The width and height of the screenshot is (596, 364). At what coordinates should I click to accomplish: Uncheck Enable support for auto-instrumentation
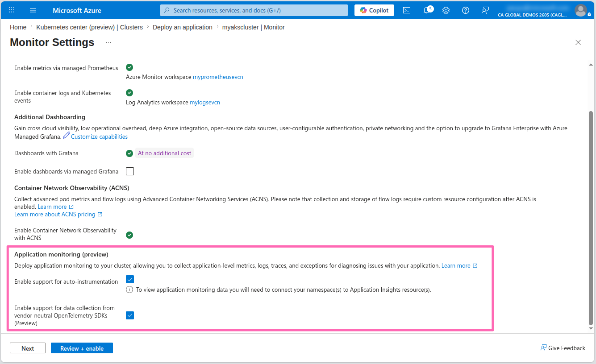coord(130,279)
